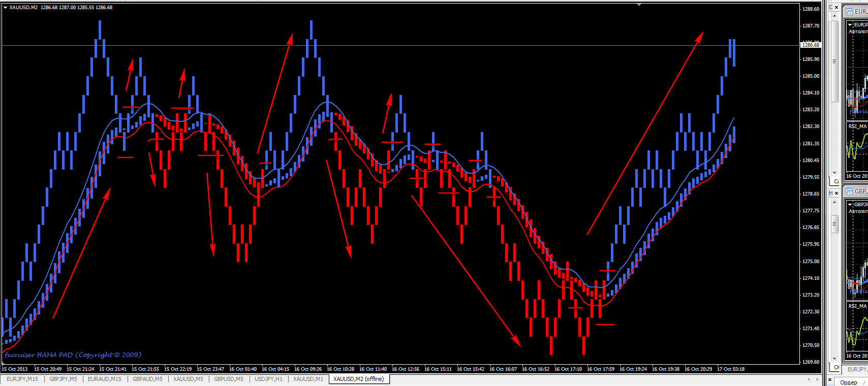Viewport: 868px width, 386px height.
Task: Click the 15 Oct 2013 time label
Action: point(15,369)
